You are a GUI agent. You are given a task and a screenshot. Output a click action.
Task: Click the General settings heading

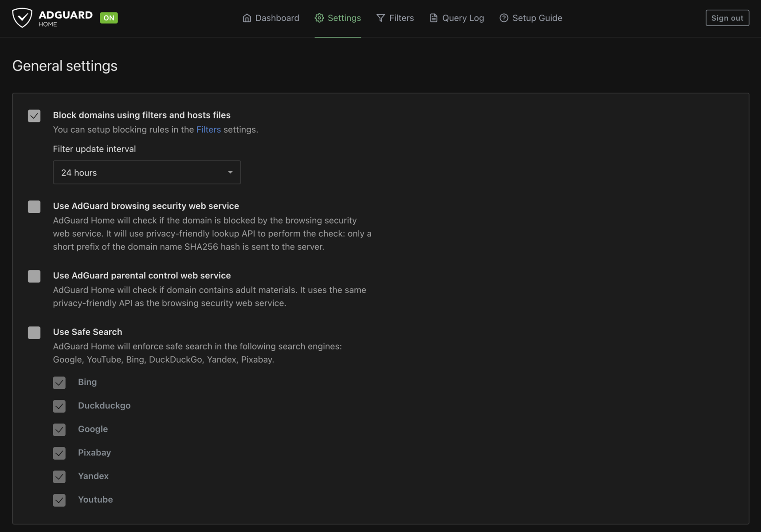(x=65, y=66)
